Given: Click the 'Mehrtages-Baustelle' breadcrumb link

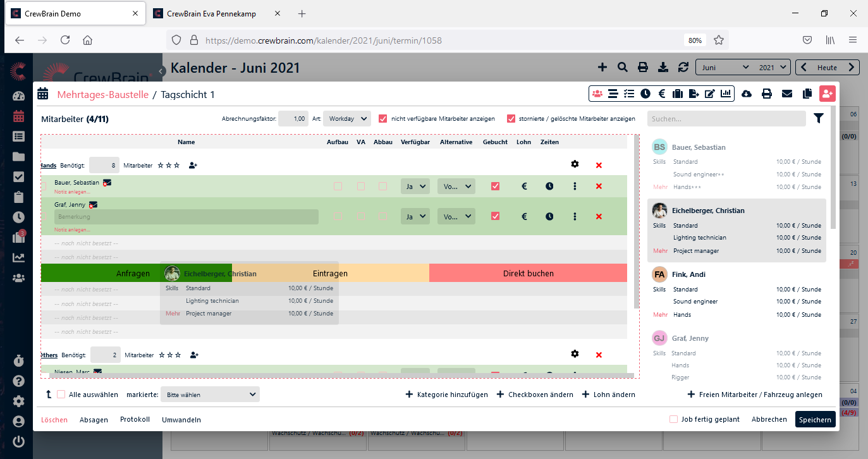Looking at the screenshot, I should (x=102, y=95).
